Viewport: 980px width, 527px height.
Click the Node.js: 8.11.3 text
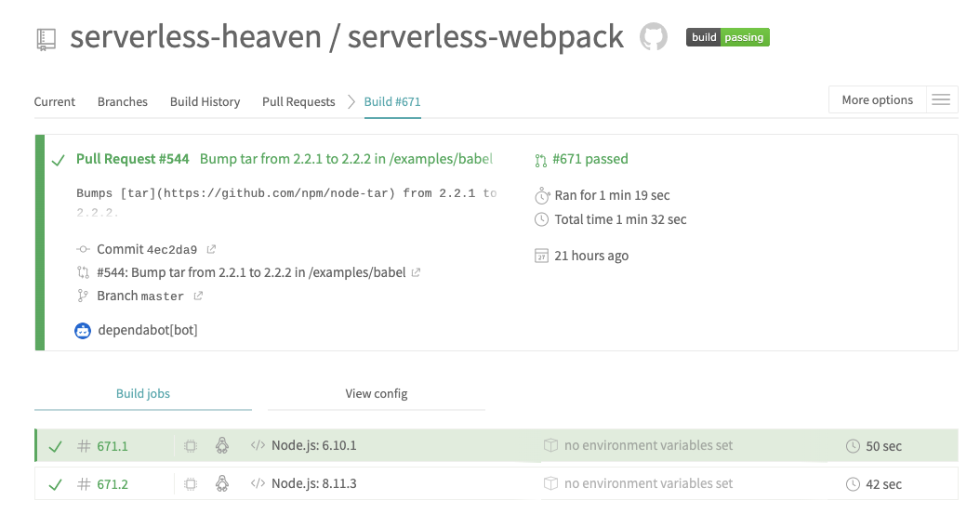[313, 483]
